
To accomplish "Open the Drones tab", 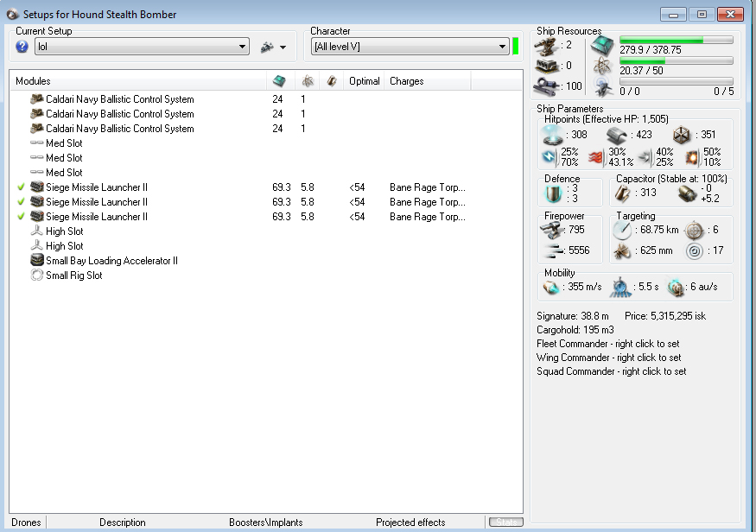I will 26,522.
